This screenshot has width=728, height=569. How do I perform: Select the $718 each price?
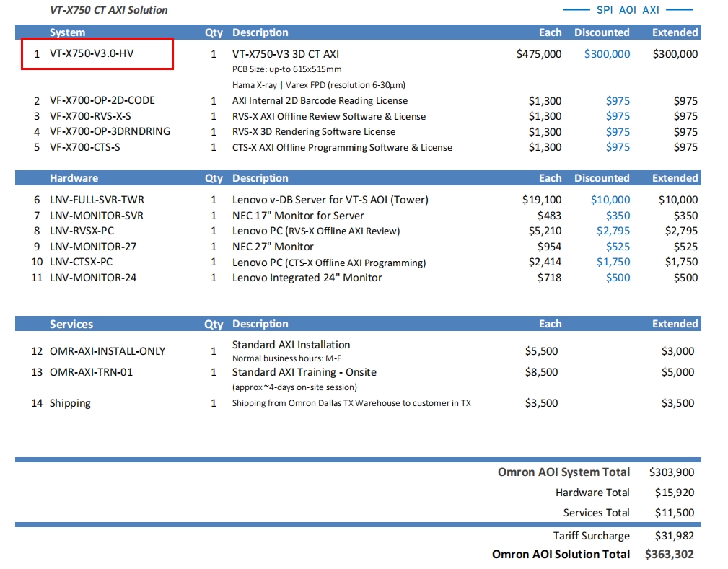549,278
